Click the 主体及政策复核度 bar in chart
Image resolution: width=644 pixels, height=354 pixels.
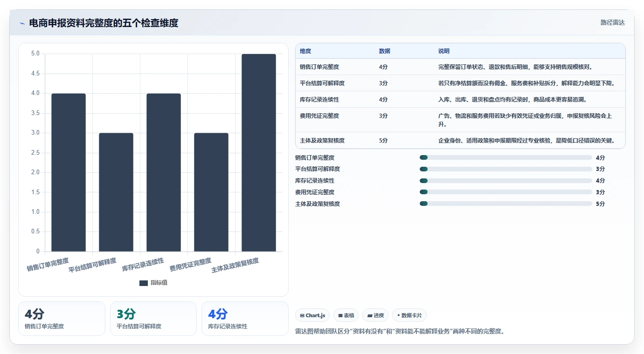pos(259,153)
